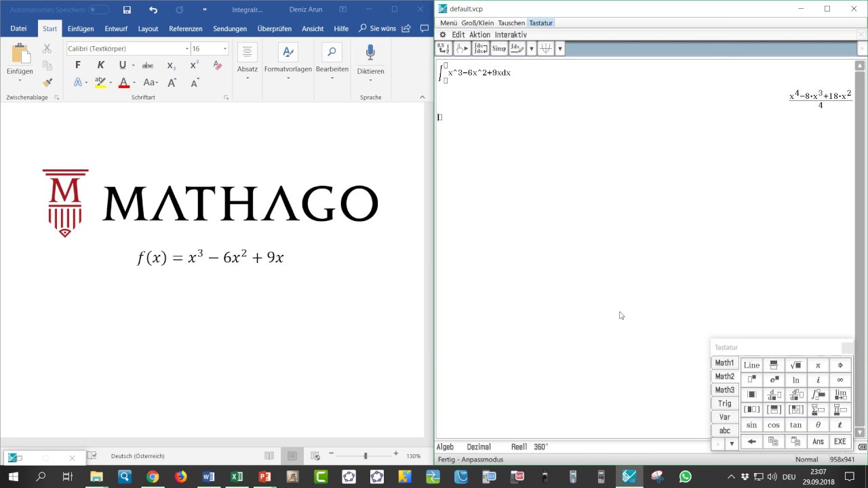Screen dimensions: 868x488
Task: Toggle the Automatisches Speichern switch
Action: [x=98, y=9]
